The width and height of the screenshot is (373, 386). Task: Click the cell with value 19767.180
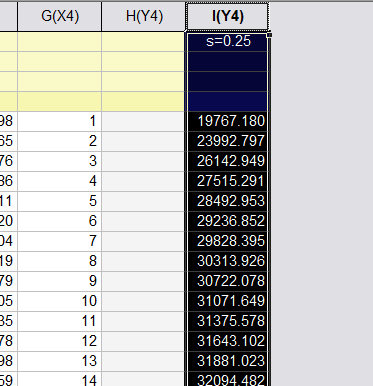click(x=228, y=121)
